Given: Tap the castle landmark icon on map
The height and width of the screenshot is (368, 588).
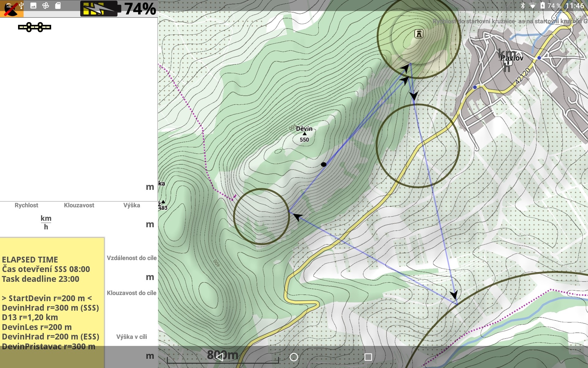Looking at the screenshot, I should click(419, 34).
